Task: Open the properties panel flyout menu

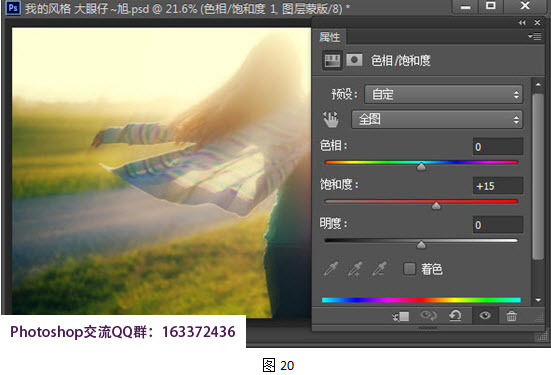Action: click(x=534, y=36)
